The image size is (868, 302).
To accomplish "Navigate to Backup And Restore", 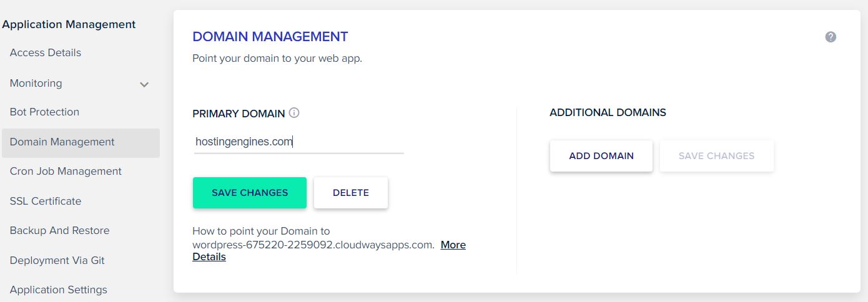I will tap(59, 230).
